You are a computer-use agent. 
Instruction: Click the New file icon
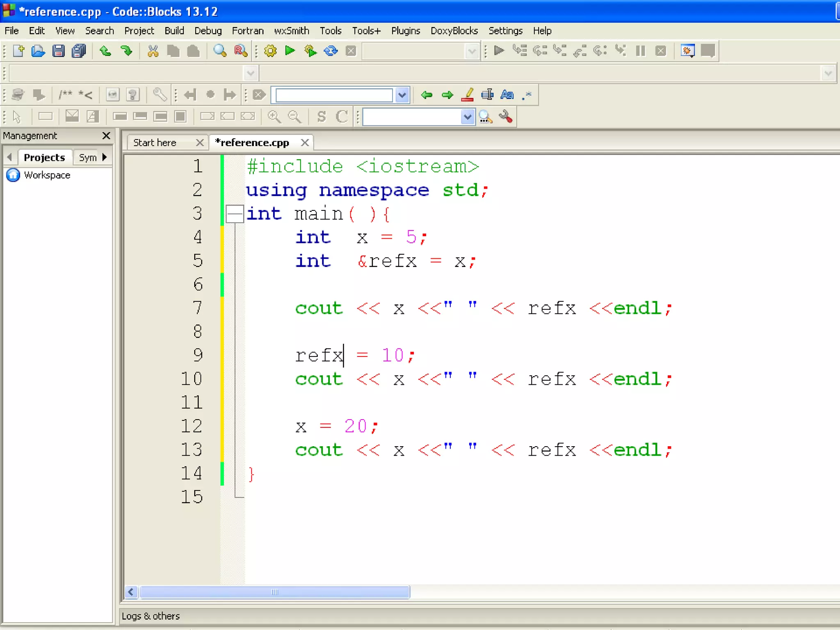pyautogui.click(x=18, y=51)
